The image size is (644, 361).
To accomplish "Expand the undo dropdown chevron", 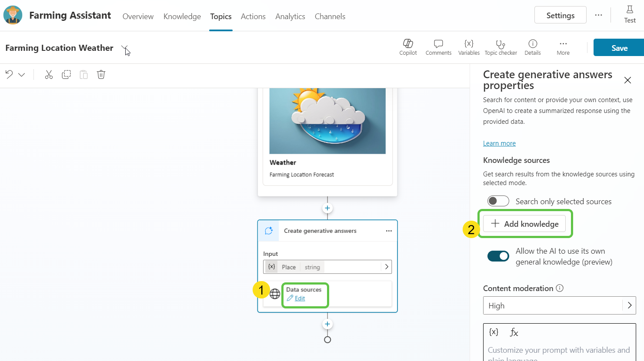I will [x=22, y=75].
